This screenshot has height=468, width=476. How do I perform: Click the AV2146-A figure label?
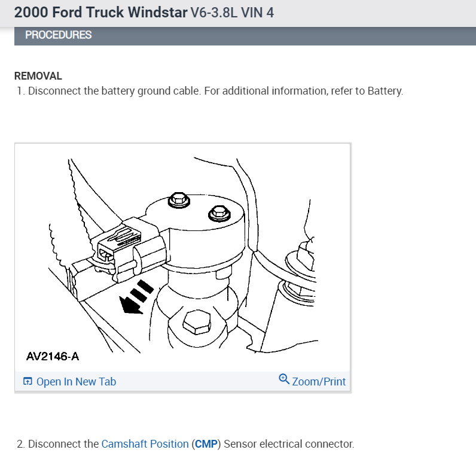coord(53,356)
